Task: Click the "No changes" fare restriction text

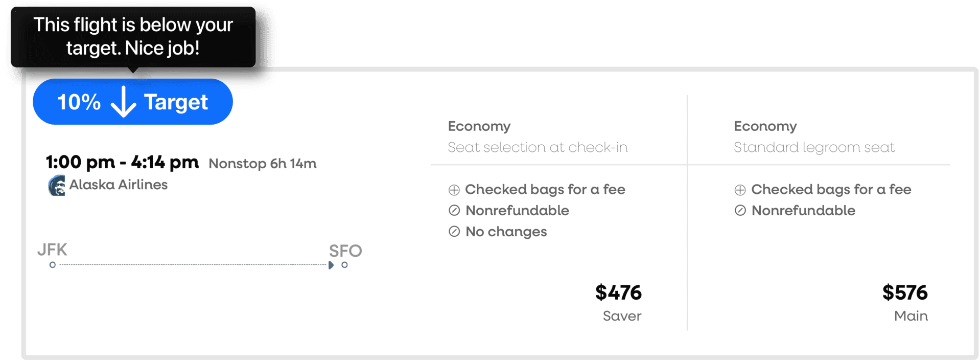Action: point(506,232)
